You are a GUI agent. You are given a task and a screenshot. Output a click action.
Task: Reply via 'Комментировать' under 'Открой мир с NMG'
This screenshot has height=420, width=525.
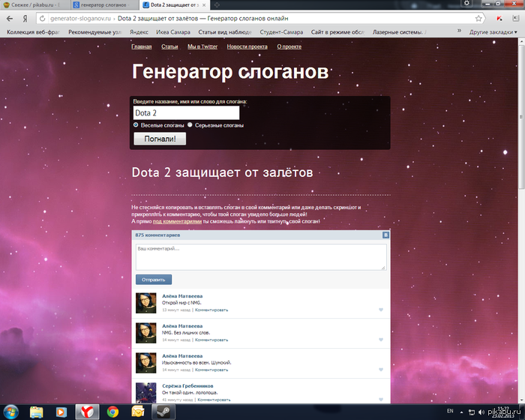211,310
